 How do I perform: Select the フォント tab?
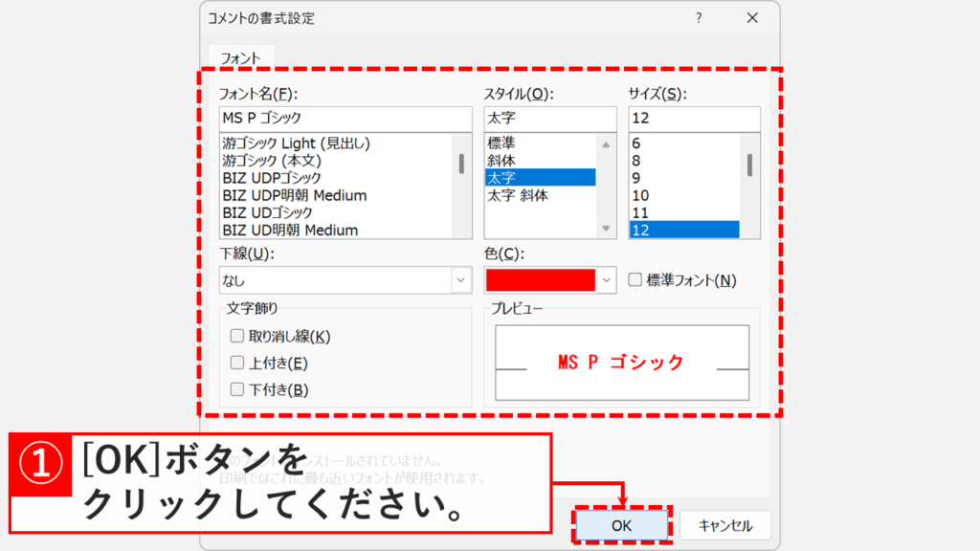click(x=240, y=58)
